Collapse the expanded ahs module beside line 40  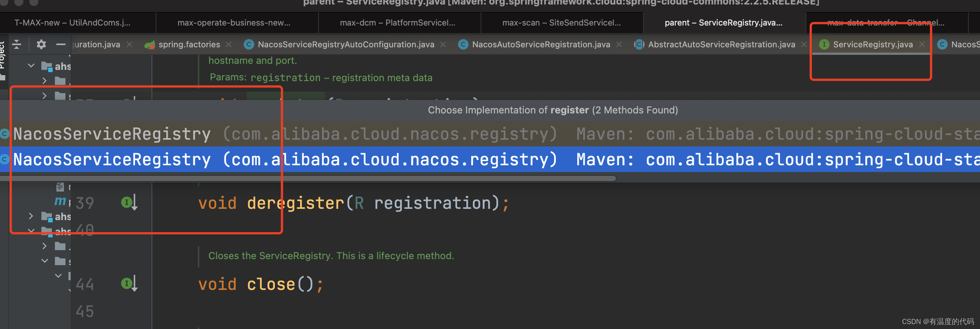pos(31,231)
